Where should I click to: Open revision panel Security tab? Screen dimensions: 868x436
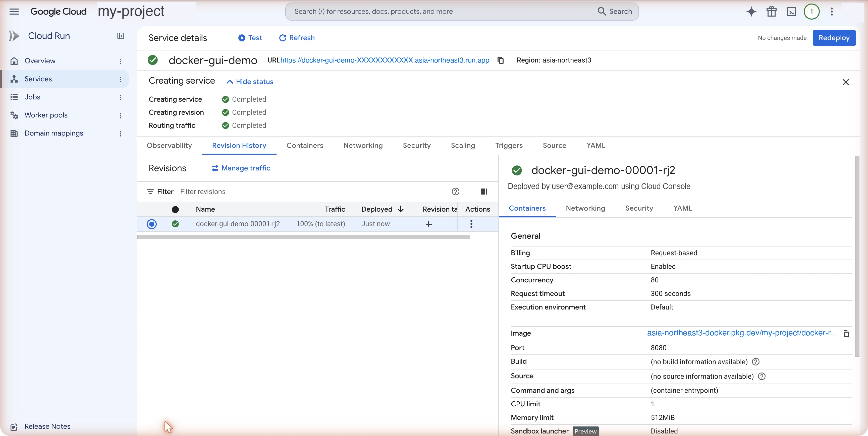639,208
